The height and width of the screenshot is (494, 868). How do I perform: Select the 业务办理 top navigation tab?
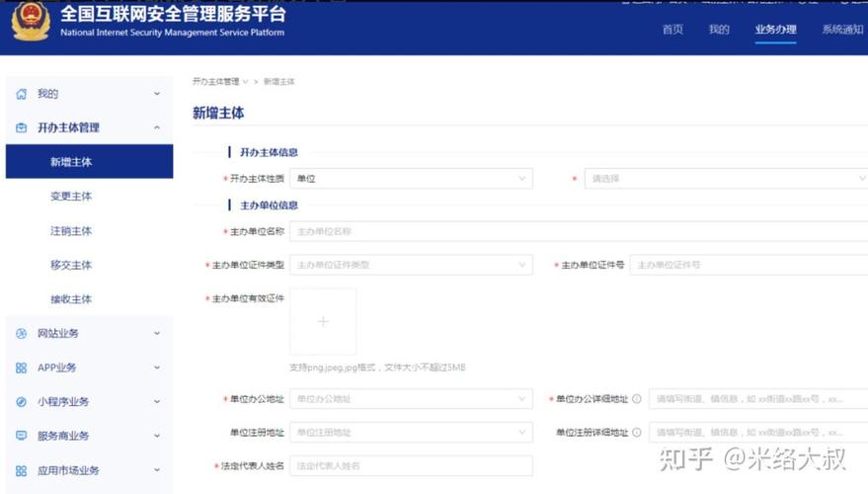tap(775, 30)
